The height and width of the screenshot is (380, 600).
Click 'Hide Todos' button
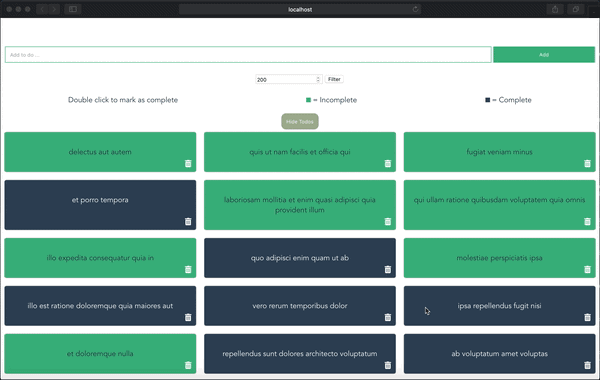point(300,121)
